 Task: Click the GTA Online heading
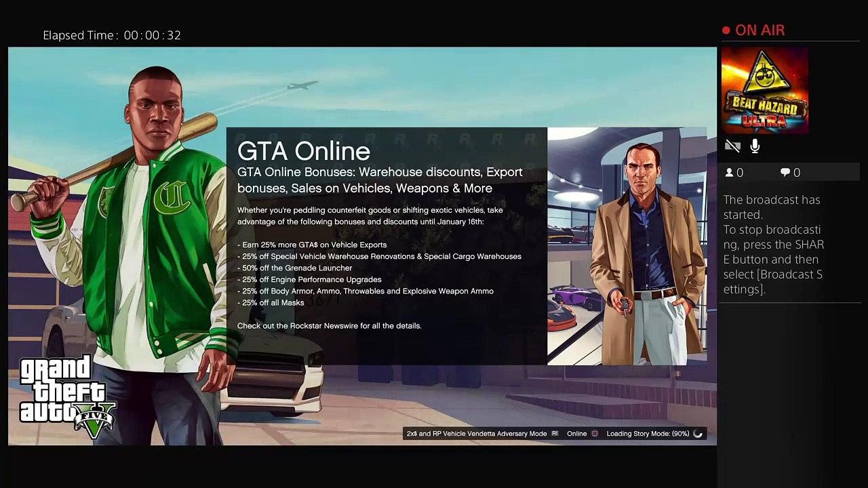coord(304,150)
